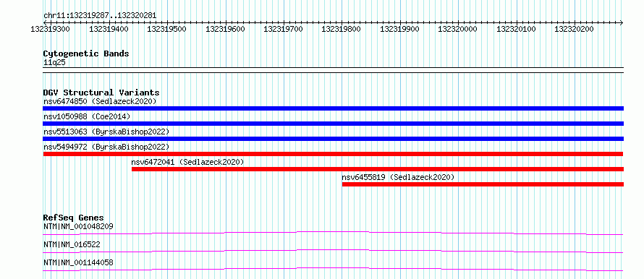The image size is (644, 279).
Task: Click ruler tick label 132319500
Action: click(x=167, y=29)
